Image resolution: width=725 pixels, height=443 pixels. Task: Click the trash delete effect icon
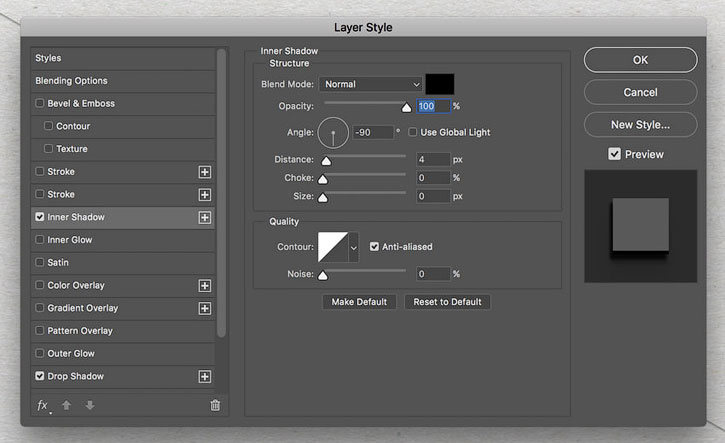pyautogui.click(x=215, y=406)
